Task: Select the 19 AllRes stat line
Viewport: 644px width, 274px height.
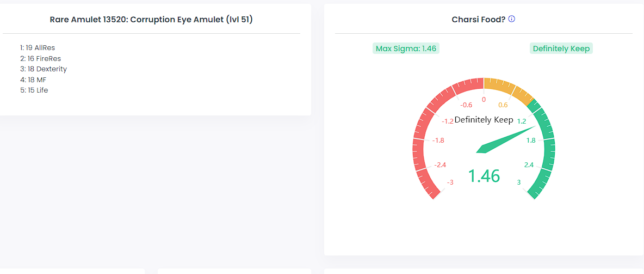Action: click(x=38, y=48)
